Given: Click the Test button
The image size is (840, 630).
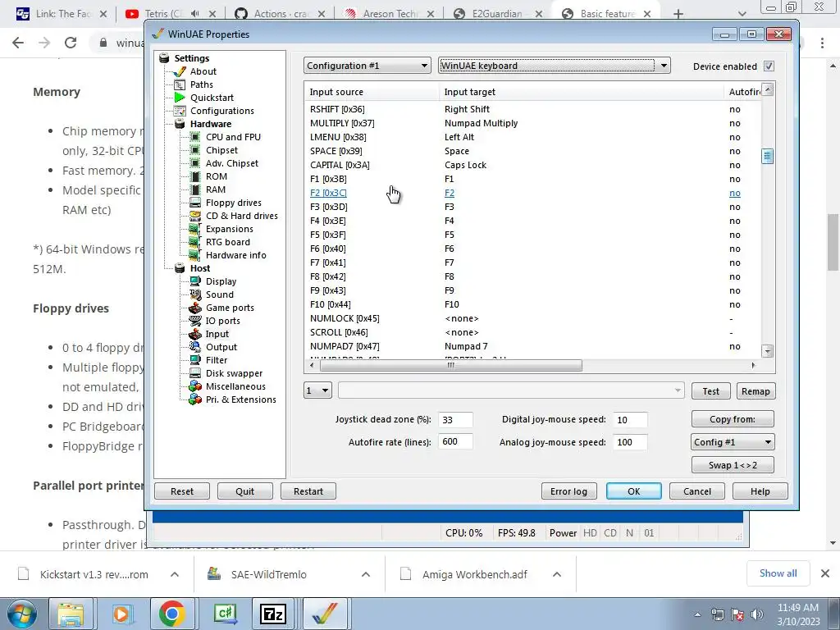Looking at the screenshot, I should [711, 391].
